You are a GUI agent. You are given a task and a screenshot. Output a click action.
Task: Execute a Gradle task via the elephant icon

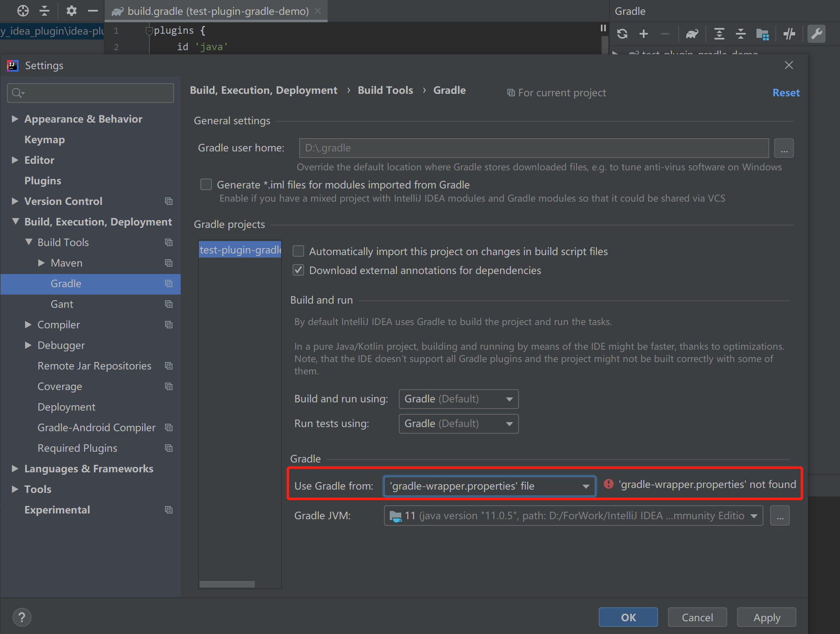(691, 34)
